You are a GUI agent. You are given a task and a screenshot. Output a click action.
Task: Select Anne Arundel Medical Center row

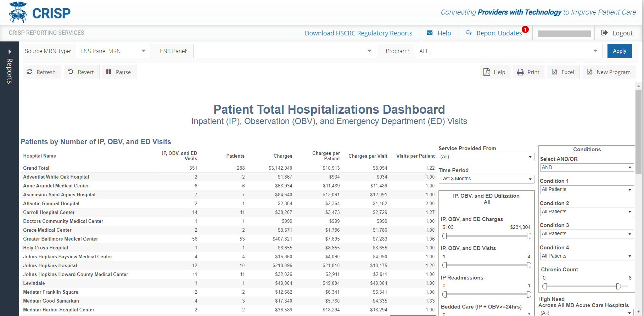[x=229, y=186]
